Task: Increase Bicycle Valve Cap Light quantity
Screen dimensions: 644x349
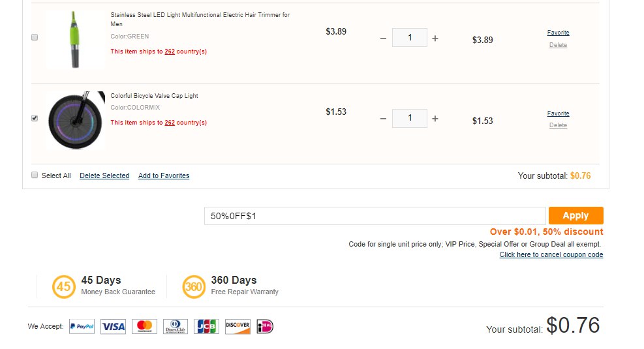Action: pos(435,119)
